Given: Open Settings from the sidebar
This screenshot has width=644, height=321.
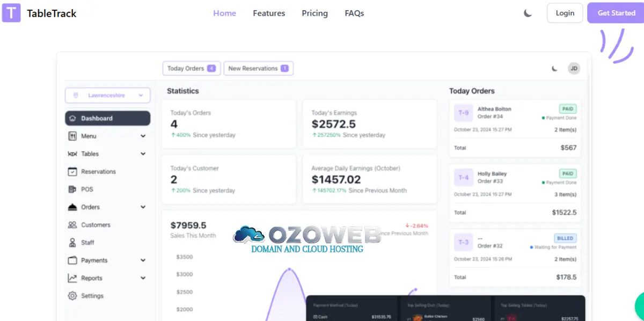Looking at the screenshot, I should tap(92, 296).
